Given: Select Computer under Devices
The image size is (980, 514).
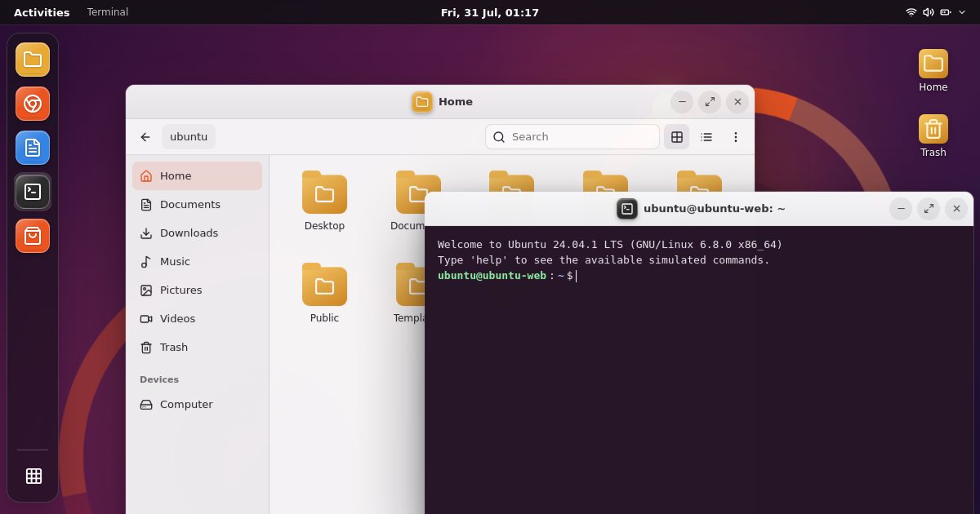Looking at the screenshot, I should pyautogui.click(x=197, y=404).
